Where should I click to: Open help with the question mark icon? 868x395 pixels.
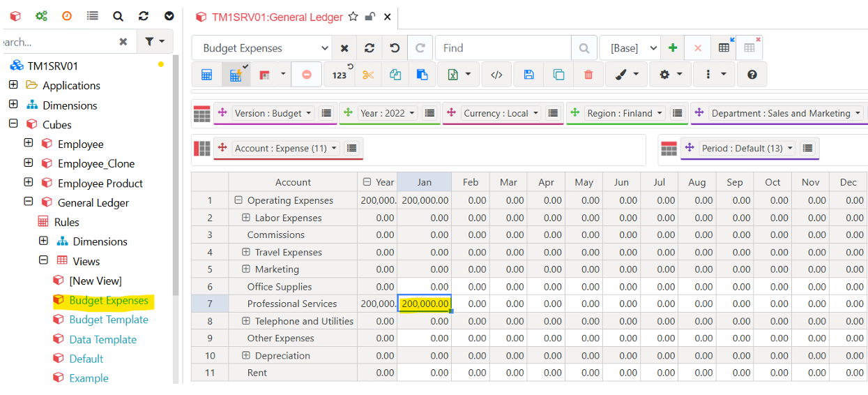tap(752, 75)
